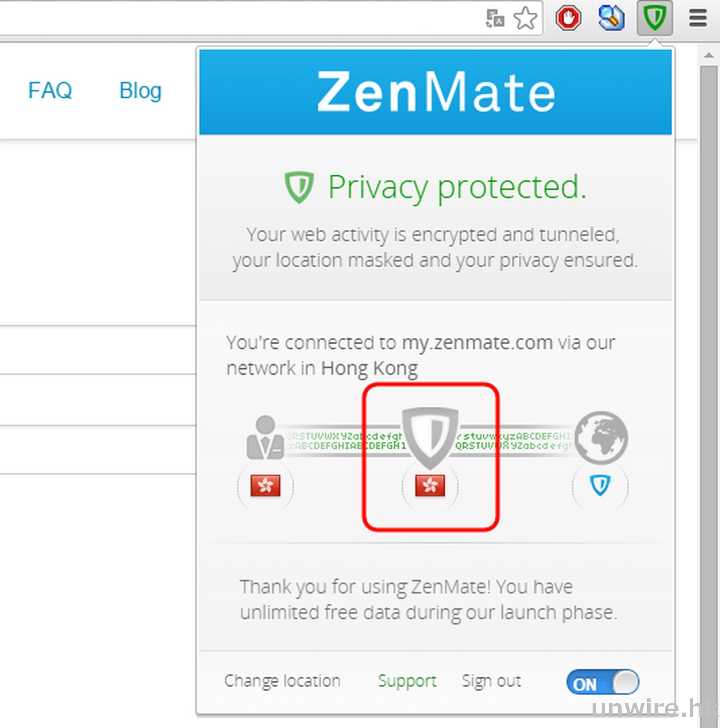Click Change location
This screenshot has height=728, width=720.
(282, 681)
